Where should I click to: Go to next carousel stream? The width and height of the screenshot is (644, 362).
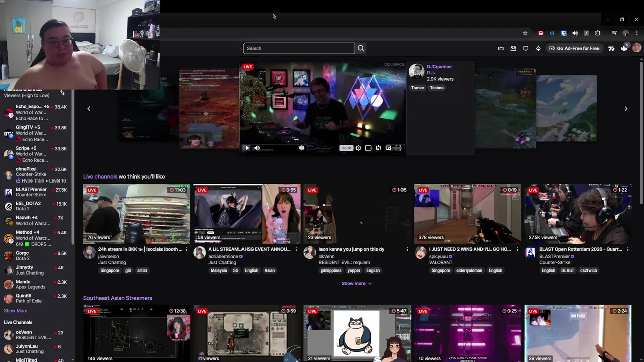click(x=626, y=108)
